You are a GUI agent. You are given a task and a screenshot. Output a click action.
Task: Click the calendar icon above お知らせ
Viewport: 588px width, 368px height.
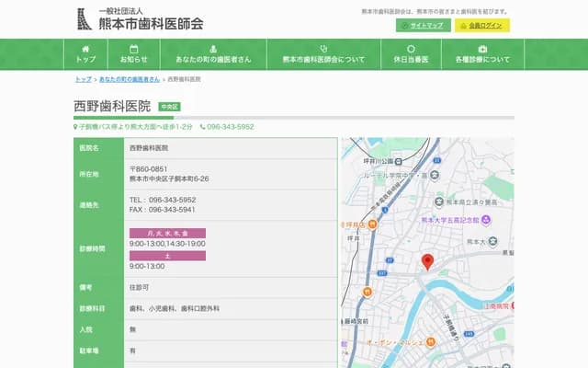tap(134, 48)
